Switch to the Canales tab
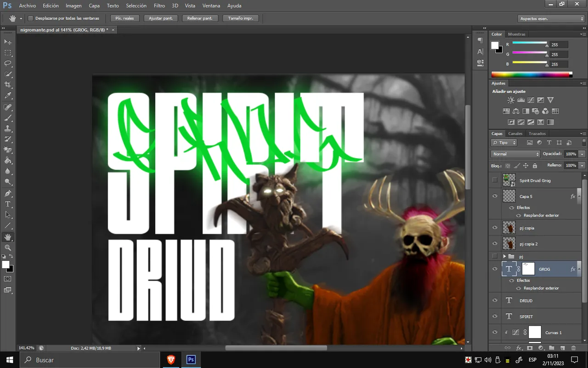Screen dimensions: 588x368 [x=515, y=133]
